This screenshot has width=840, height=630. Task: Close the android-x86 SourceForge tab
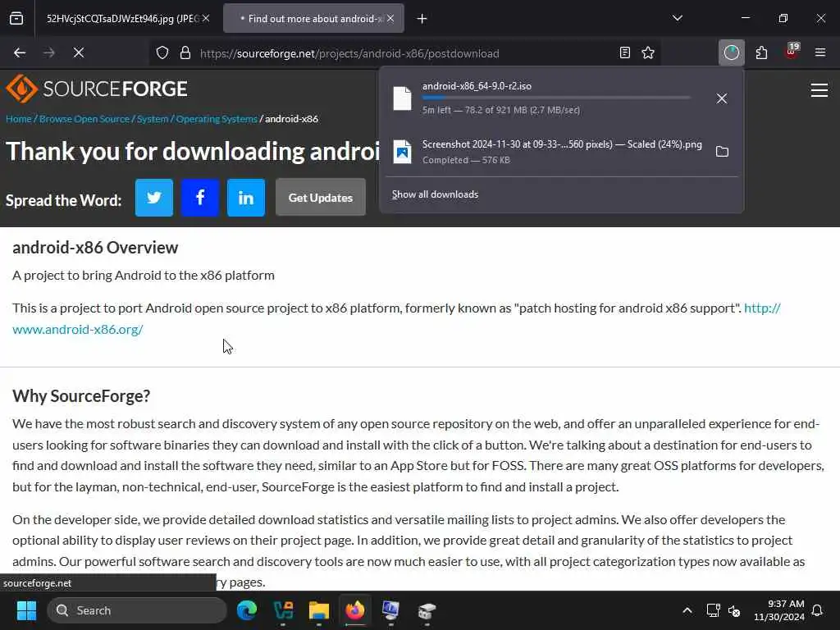[x=390, y=19]
